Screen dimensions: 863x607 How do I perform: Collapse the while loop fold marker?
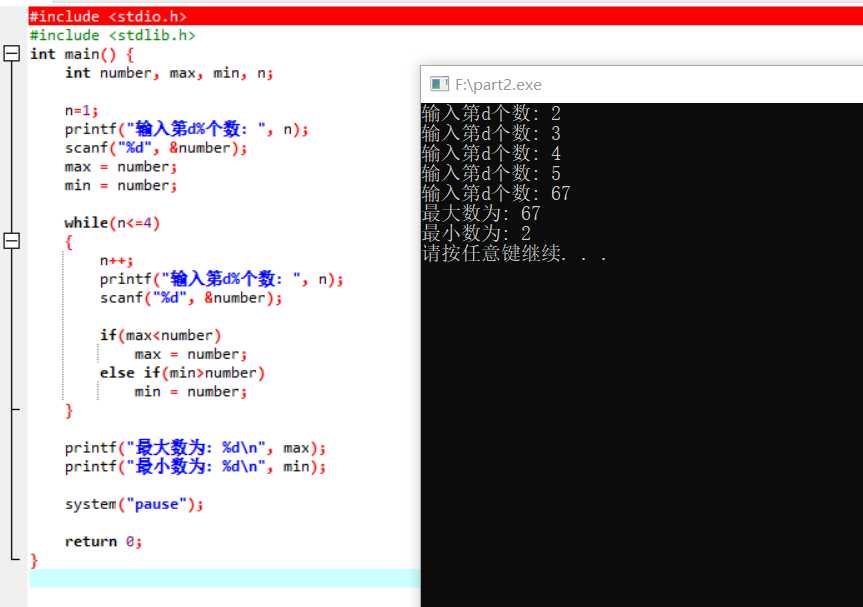pyautogui.click(x=12, y=240)
